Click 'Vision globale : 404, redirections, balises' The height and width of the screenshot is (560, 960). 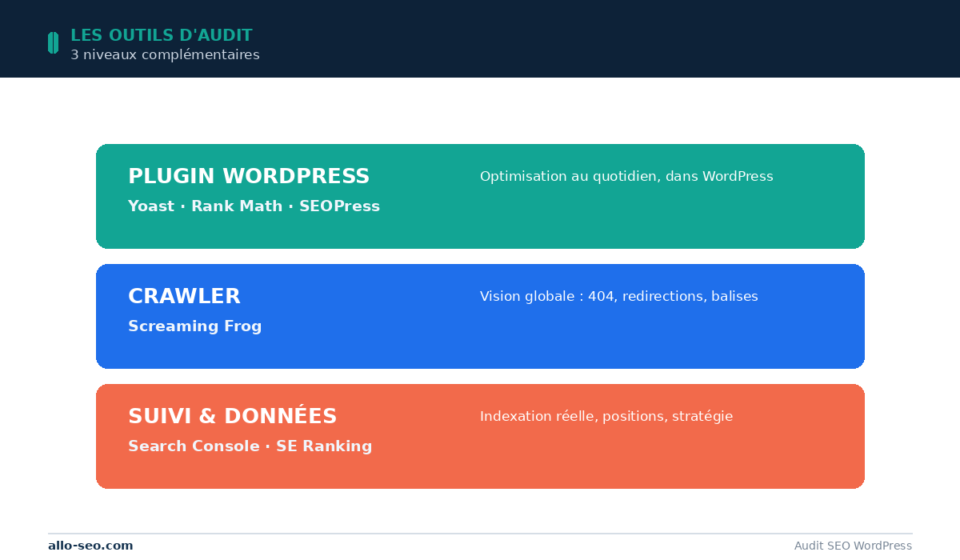[x=619, y=297]
